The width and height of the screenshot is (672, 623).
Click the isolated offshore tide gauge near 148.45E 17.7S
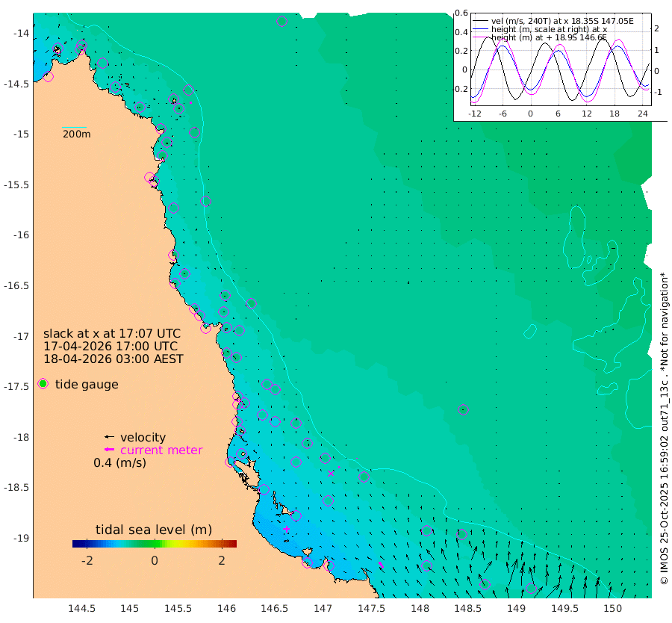click(463, 409)
